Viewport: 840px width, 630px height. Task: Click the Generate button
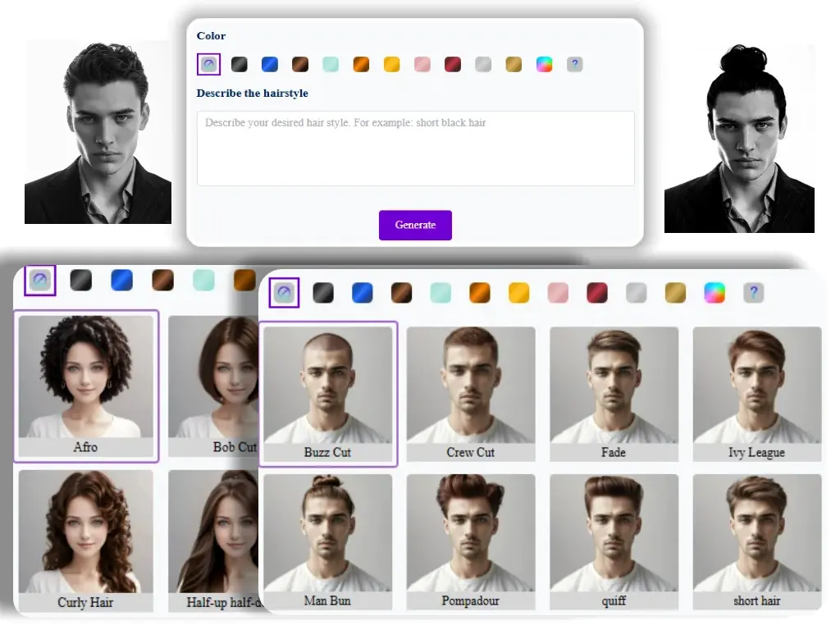click(415, 225)
